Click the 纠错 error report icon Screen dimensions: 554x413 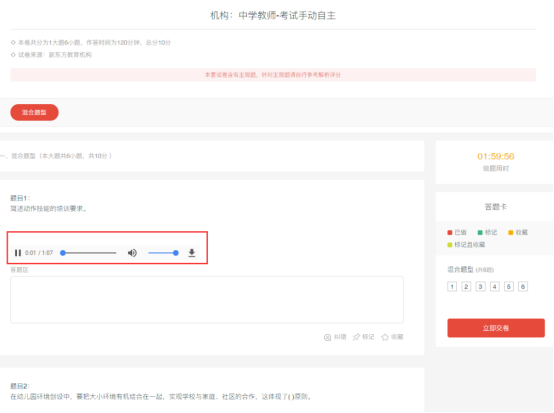click(328, 337)
